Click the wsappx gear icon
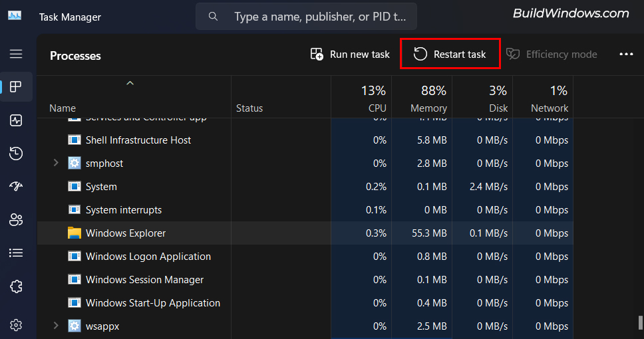The image size is (644, 339). click(75, 326)
